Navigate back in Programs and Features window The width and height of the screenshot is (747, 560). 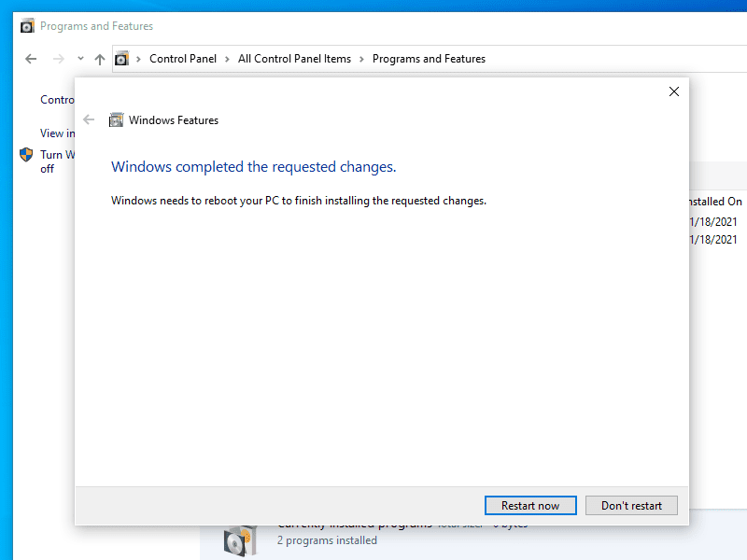tap(31, 59)
